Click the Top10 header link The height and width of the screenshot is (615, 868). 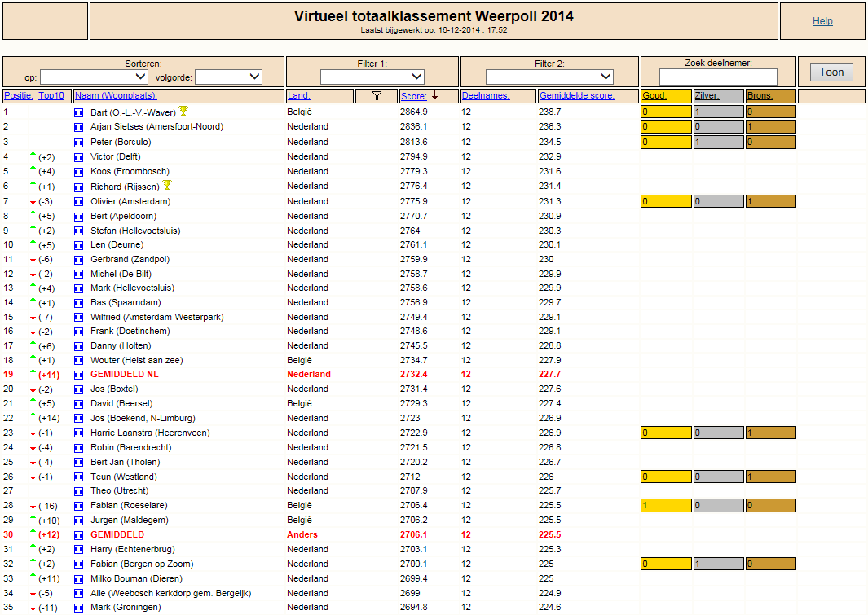point(51,95)
